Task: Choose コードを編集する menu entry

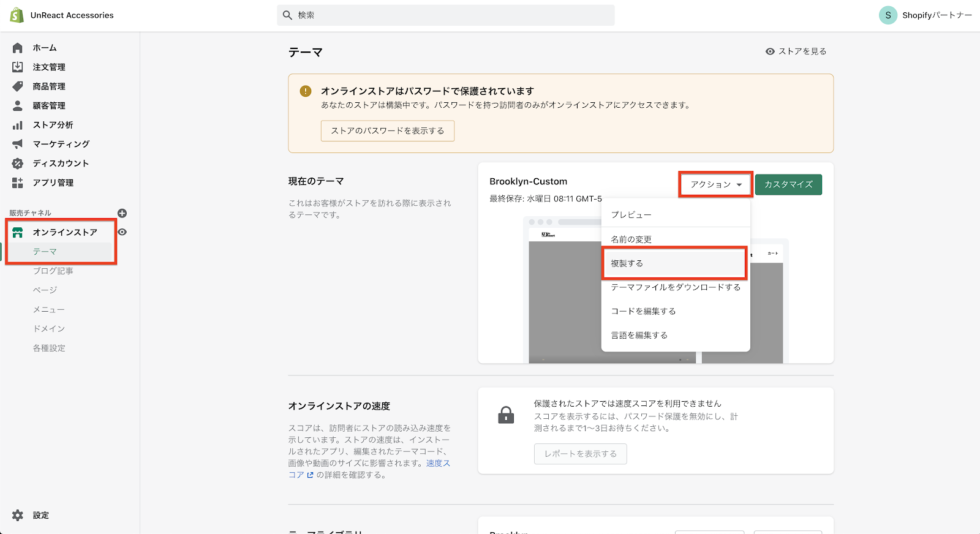Action: tap(643, 311)
